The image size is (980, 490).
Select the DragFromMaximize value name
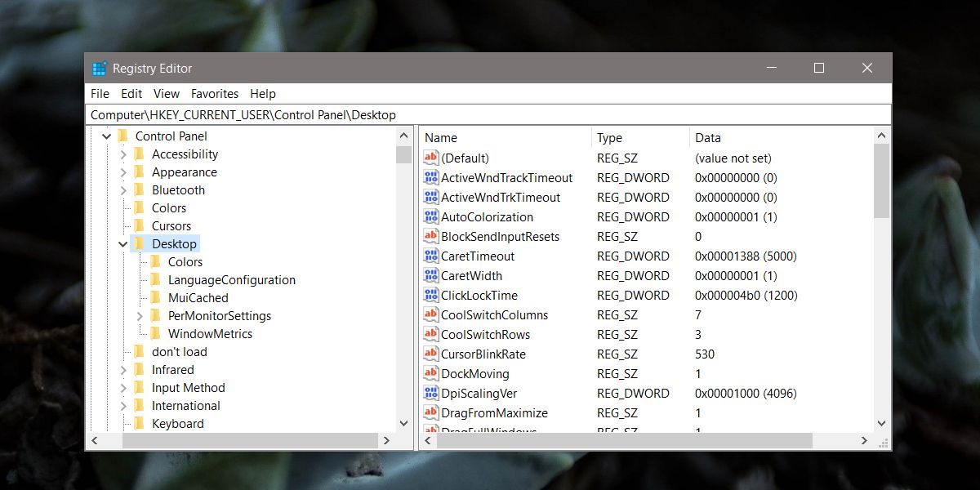[495, 412]
